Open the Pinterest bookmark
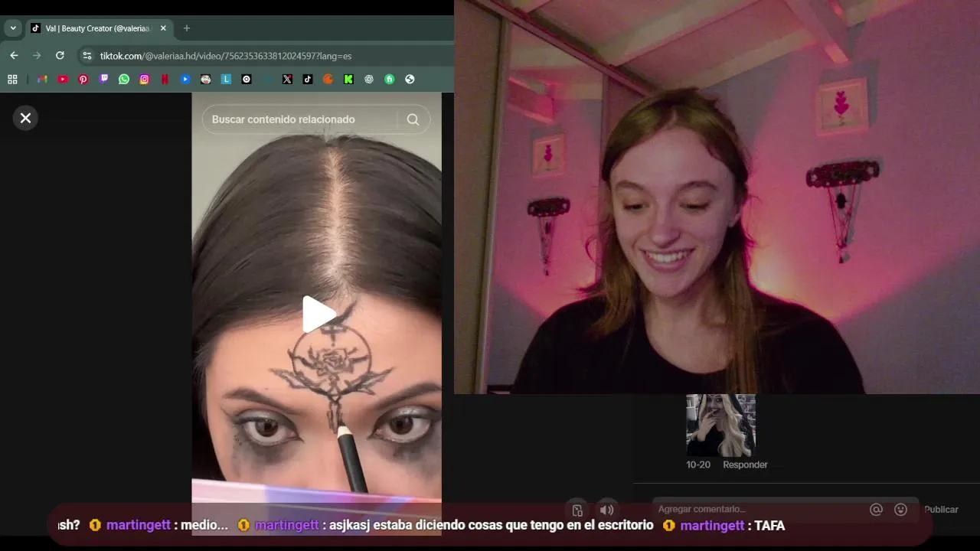980x551 pixels. pyautogui.click(x=83, y=79)
